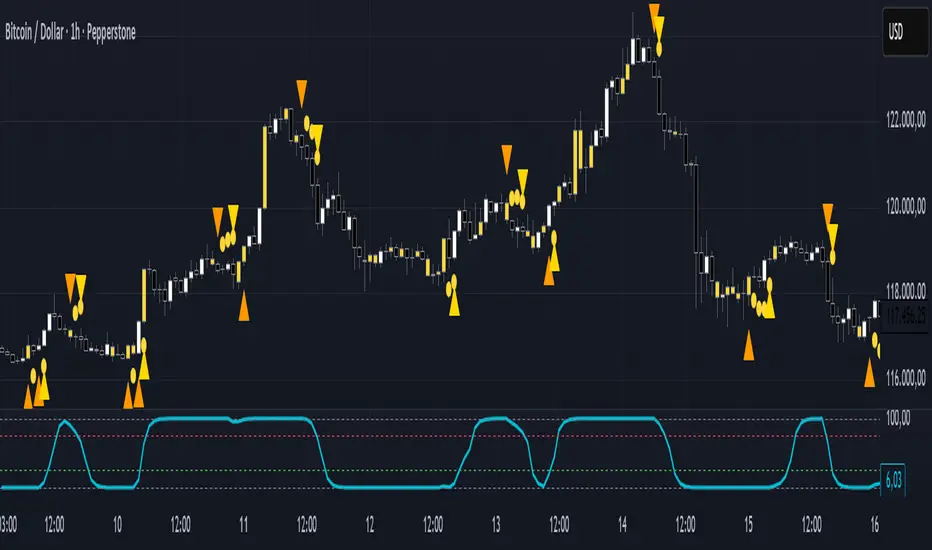Click the Bitcoin / Dollar 1h Pepperstone title
Image resolution: width=932 pixels, height=550 pixels.
70,32
